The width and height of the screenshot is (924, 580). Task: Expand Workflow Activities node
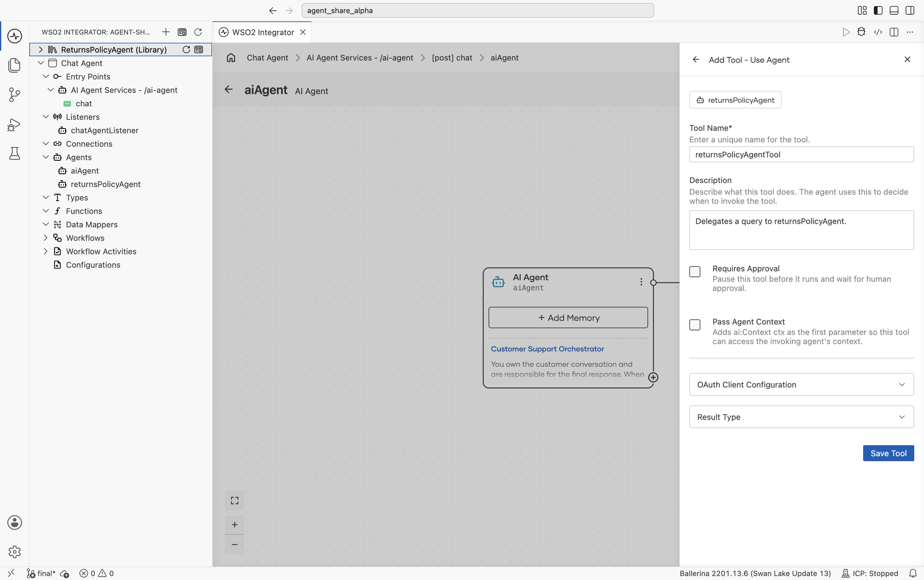(46, 251)
